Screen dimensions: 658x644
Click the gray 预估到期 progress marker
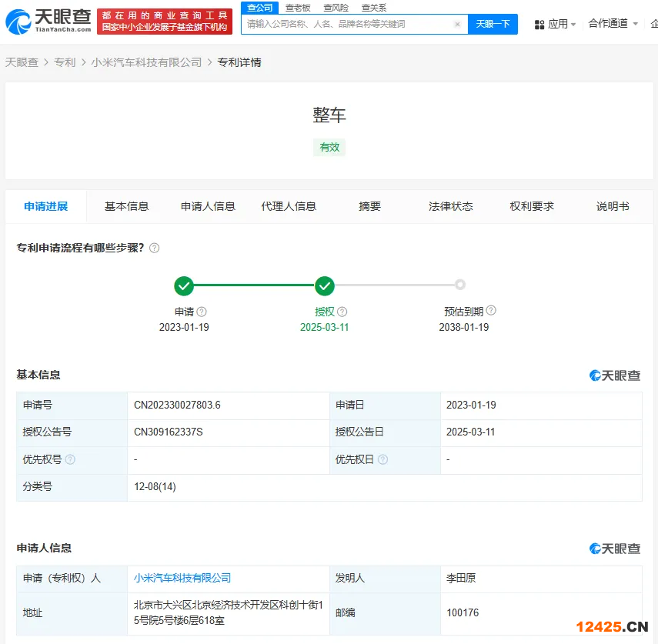[460, 285]
